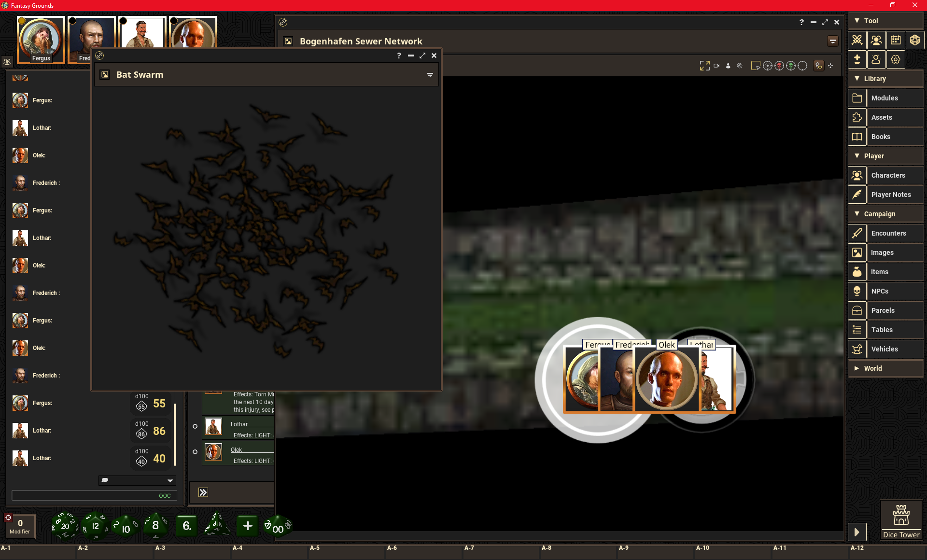Image resolution: width=927 pixels, height=560 pixels.
Task: Open the Bat Swarm window menu button
Action: coord(430,75)
